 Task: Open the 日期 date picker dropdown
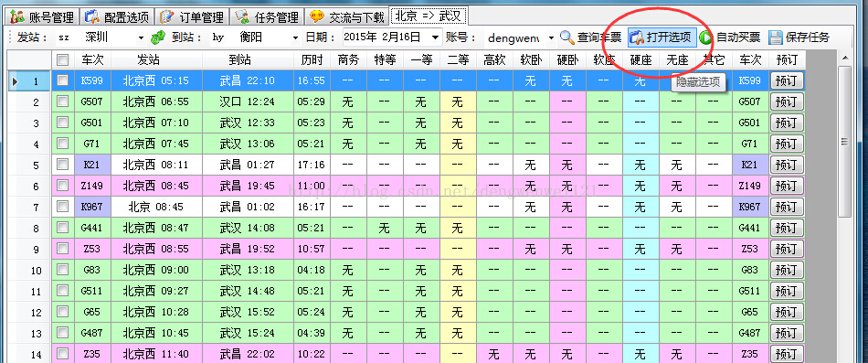click(435, 37)
